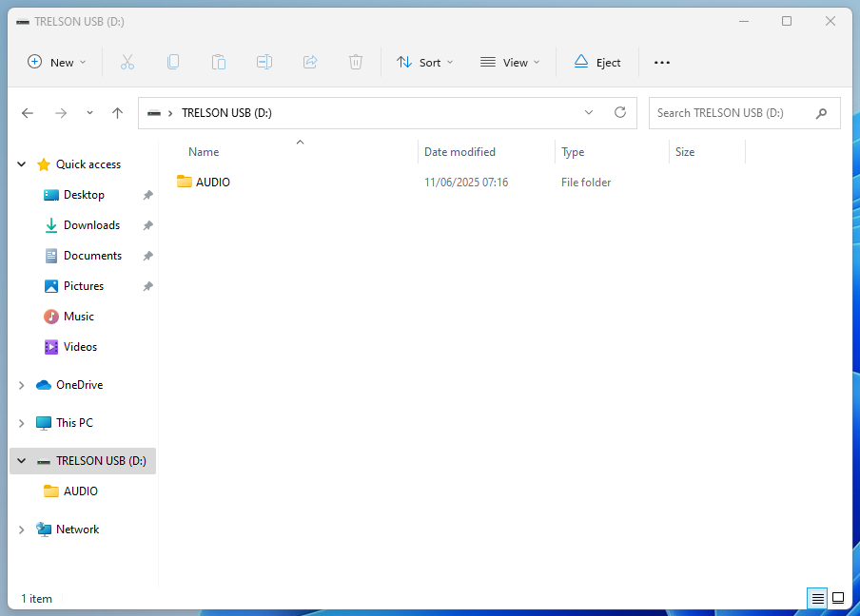Click TRELSON USB (D:) breadcrumb in address bar
The image size is (860, 616).
pos(226,113)
